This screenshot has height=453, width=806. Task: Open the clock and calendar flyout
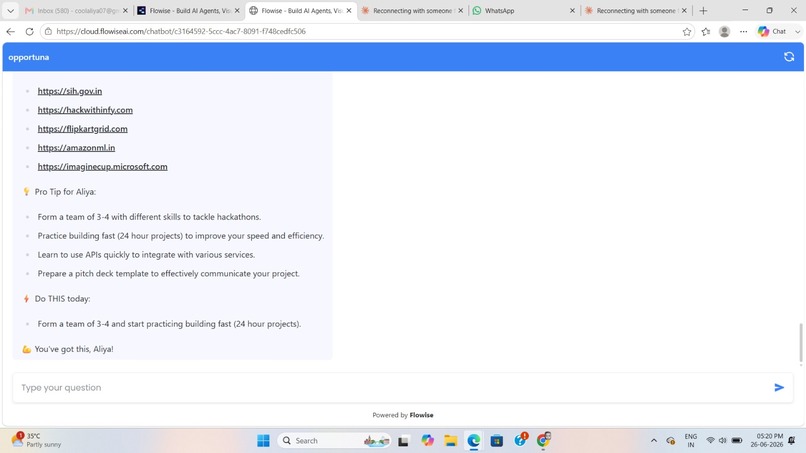766,441
